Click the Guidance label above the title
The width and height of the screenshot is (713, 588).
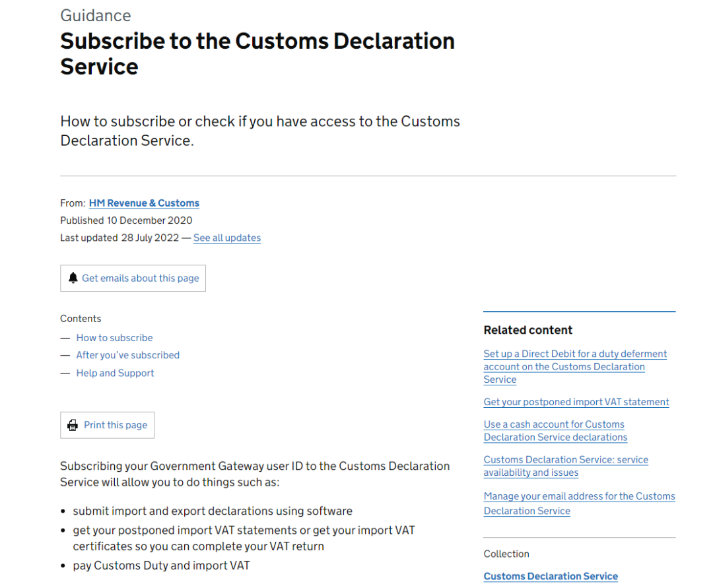[x=95, y=15]
